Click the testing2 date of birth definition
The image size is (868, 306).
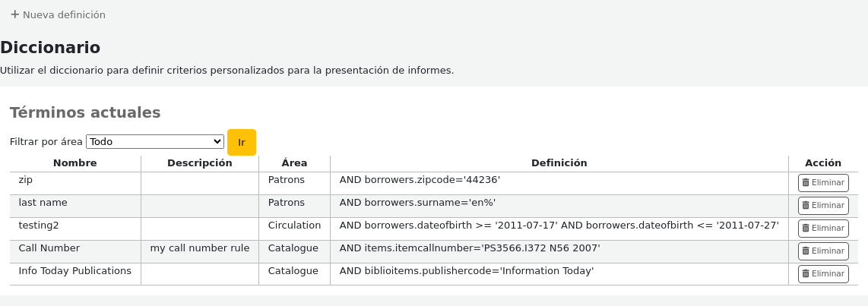tap(559, 226)
